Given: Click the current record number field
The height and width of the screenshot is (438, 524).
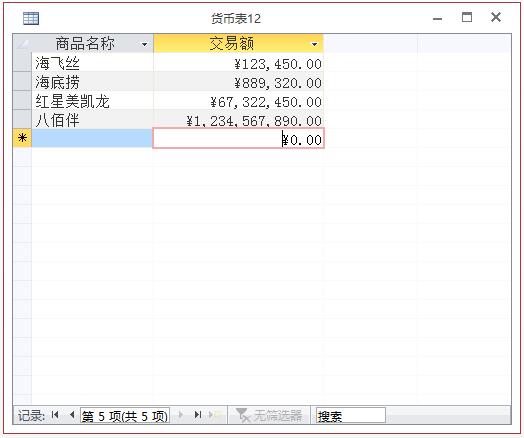Looking at the screenshot, I should tap(125, 416).
